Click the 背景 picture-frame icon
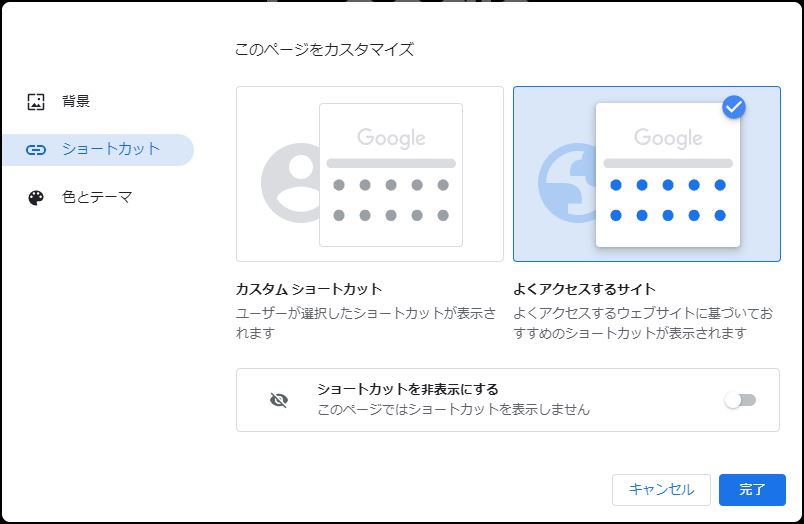 (36, 102)
